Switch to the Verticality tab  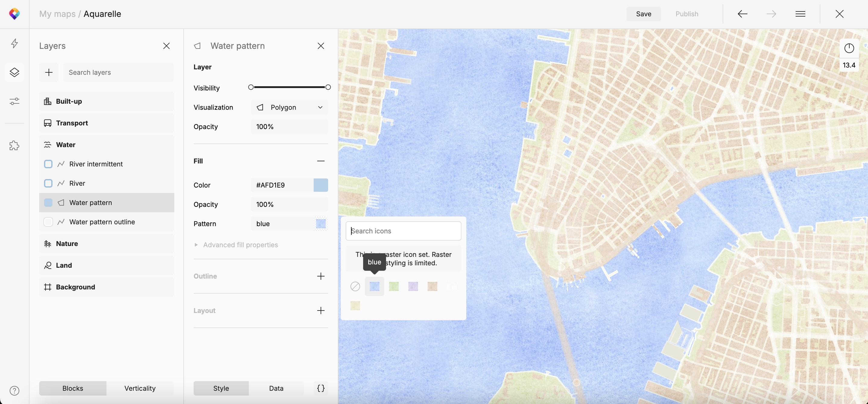tap(140, 388)
